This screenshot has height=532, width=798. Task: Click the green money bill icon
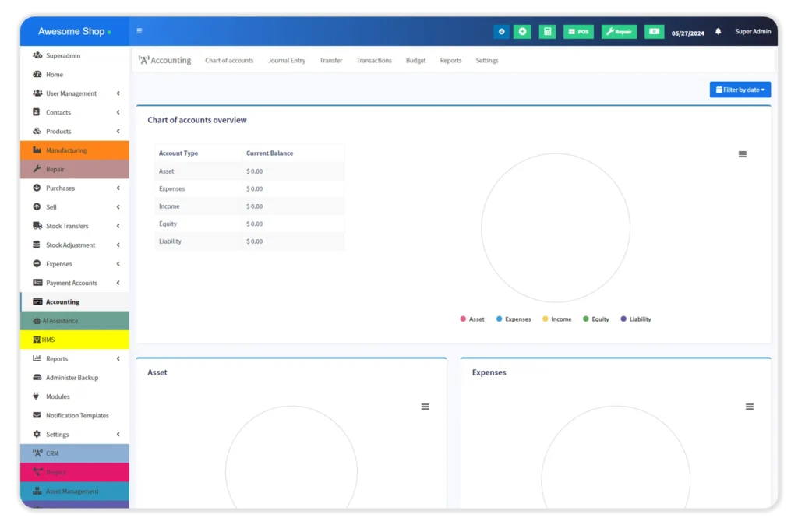654,32
